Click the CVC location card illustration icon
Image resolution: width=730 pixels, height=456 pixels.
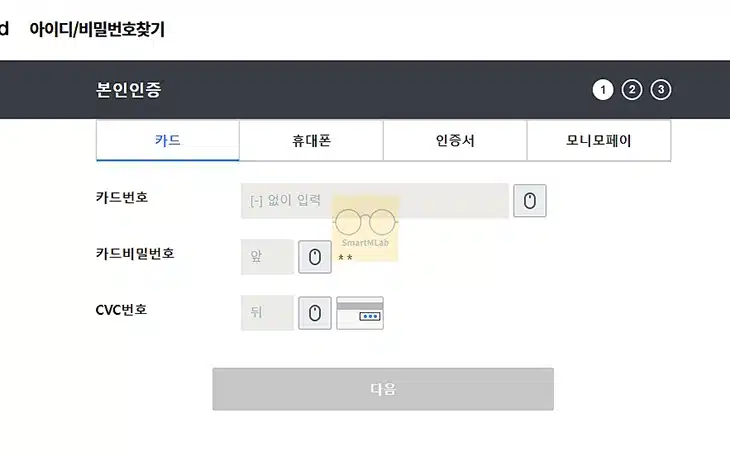(x=360, y=313)
